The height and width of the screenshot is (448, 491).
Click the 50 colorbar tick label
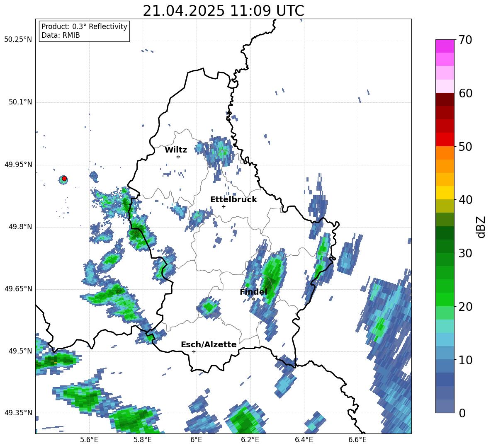[x=465, y=147]
